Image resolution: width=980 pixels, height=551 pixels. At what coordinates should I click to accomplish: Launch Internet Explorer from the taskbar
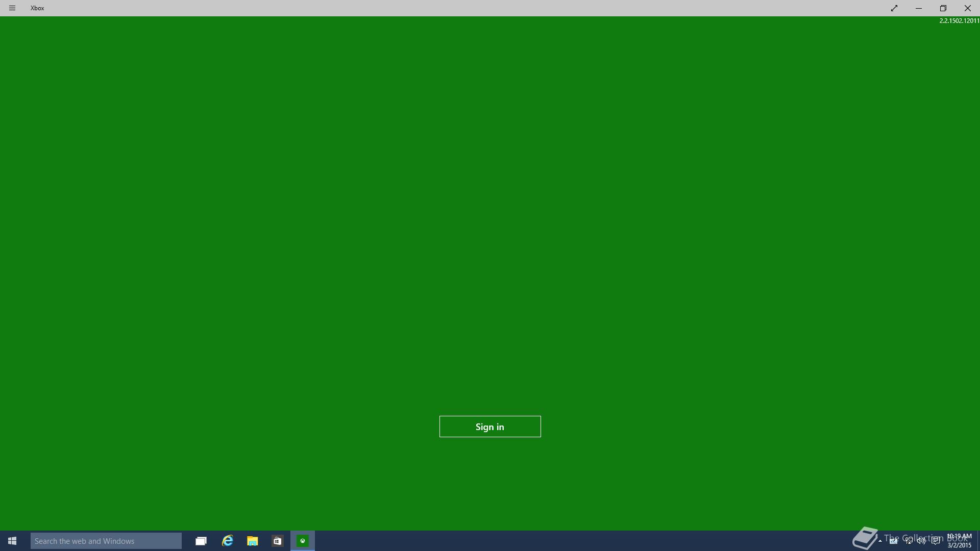pyautogui.click(x=227, y=541)
